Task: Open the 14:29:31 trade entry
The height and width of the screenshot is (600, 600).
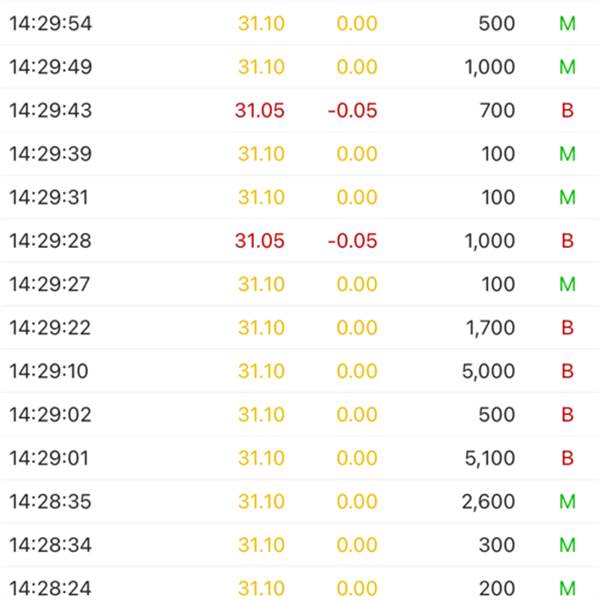Action: tap(300, 197)
